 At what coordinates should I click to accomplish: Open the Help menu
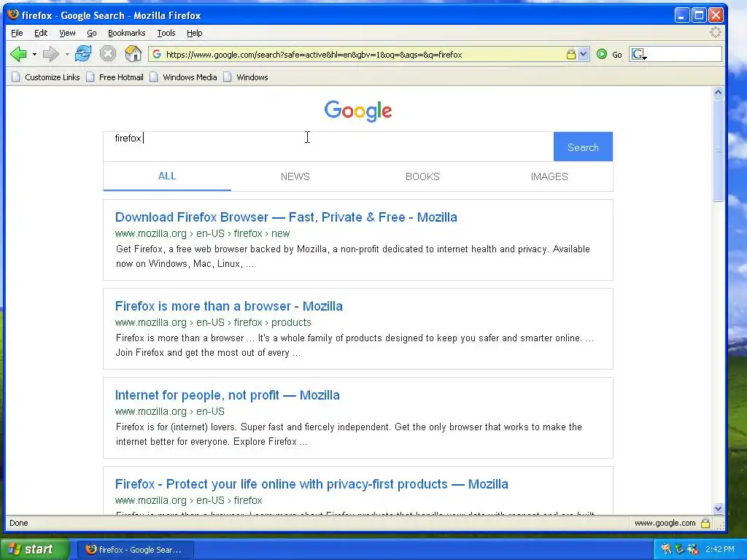click(x=194, y=33)
